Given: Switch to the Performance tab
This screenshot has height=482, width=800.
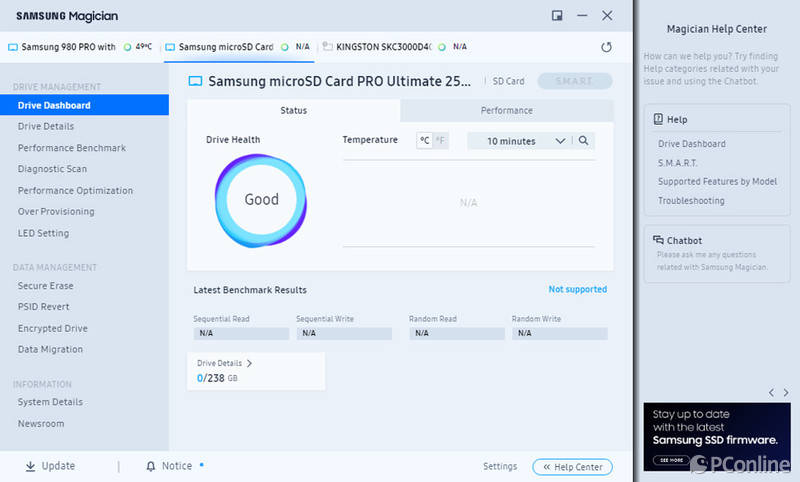Looking at the screenshot, I should 507,110.
